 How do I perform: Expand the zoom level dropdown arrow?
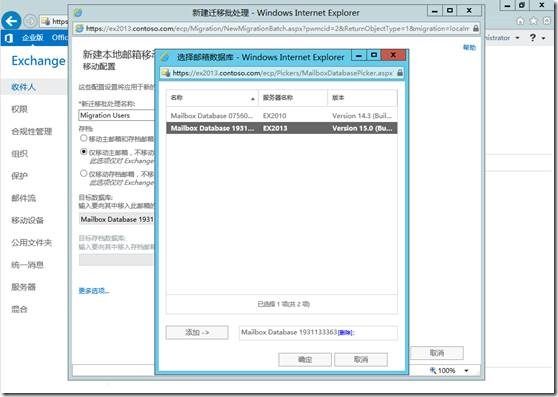coord(466,371)
